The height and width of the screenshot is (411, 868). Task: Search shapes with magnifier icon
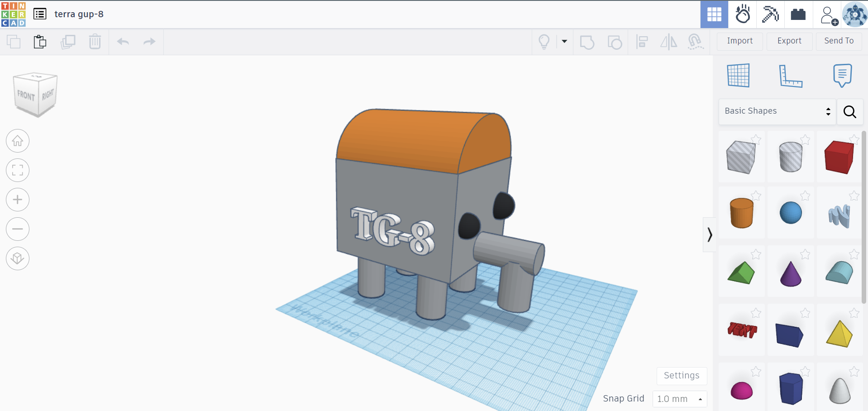[849, 112]
